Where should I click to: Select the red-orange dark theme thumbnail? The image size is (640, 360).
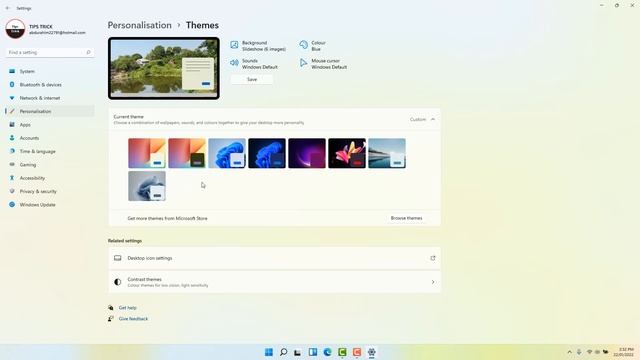tap(187, 153)
